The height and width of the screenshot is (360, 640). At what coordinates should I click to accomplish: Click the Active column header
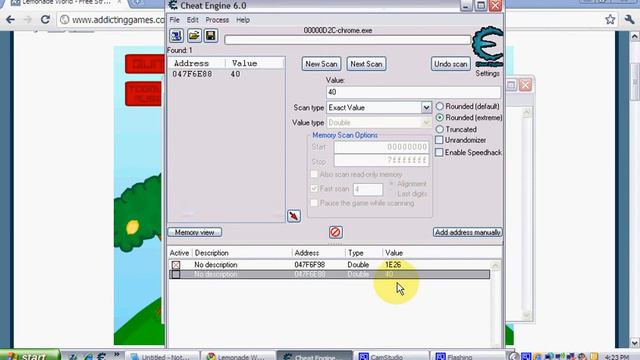pyautogui.click(x=180, y=253)
